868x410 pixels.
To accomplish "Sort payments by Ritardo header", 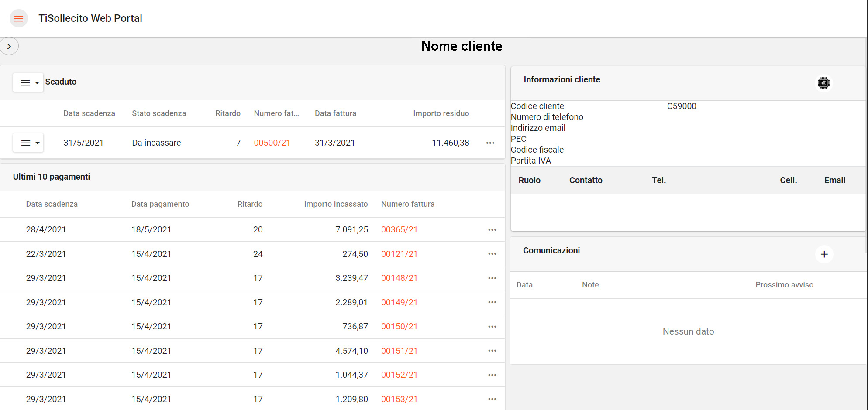I will [250, 204].
